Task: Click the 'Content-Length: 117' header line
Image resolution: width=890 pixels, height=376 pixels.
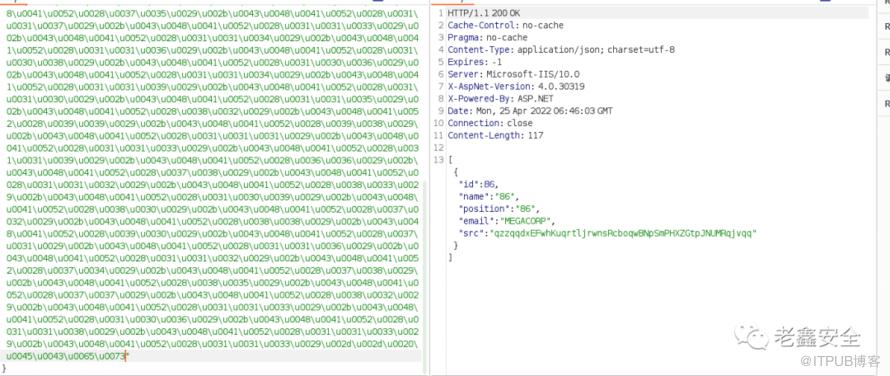Action: 495,135
